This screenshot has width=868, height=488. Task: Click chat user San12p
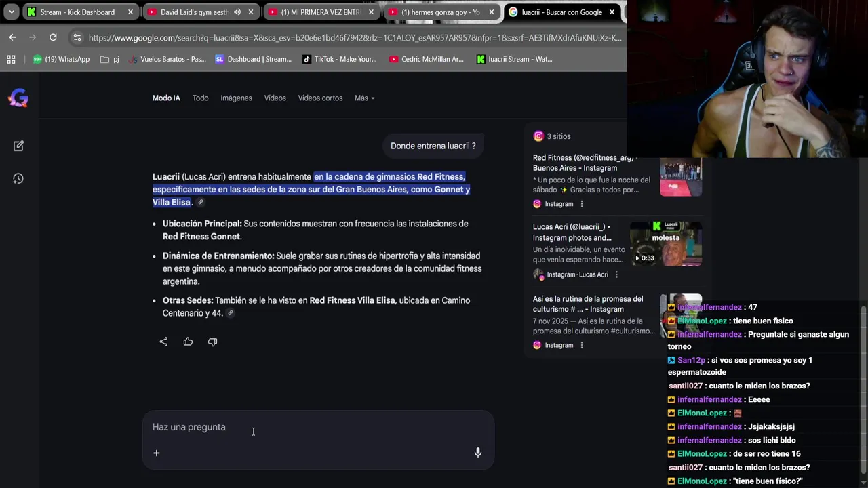[690, 360]
